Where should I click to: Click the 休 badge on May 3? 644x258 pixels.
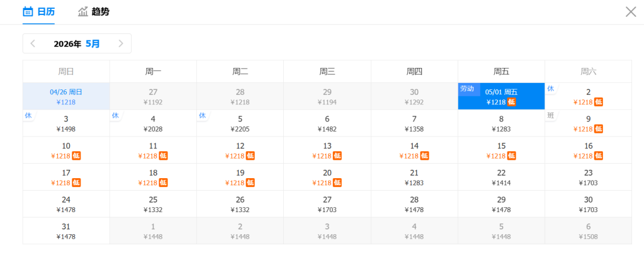28,116
